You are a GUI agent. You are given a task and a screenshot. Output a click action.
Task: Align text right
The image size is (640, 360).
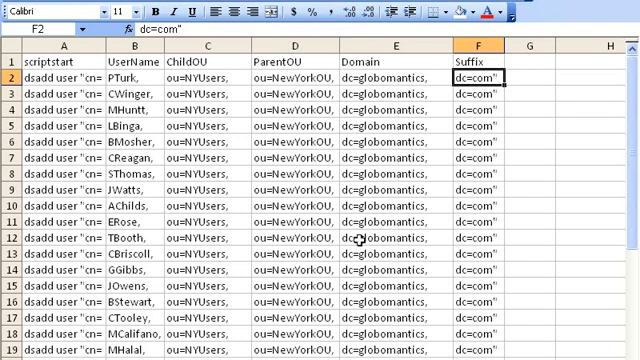click(x=253, y=12)
